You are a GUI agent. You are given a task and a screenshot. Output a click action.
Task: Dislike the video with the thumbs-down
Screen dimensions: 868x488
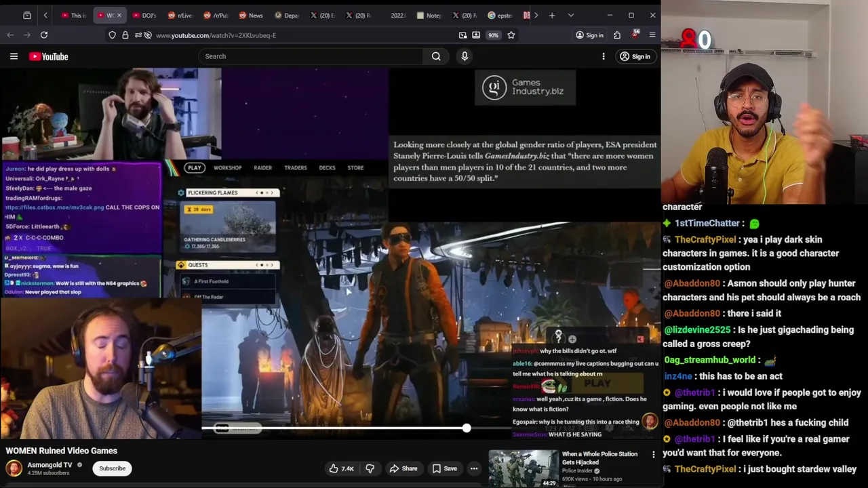click(370, 468)
